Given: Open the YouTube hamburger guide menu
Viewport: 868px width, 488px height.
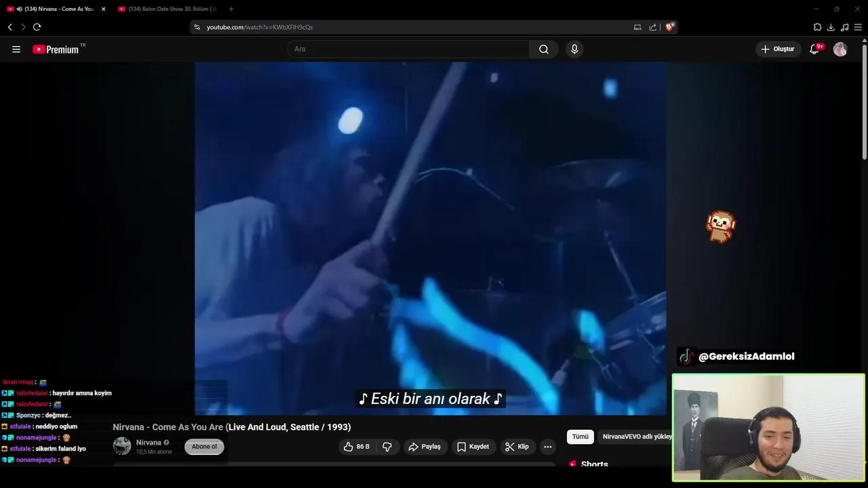Looking at the screenshot, I should [x=16, y=49].
